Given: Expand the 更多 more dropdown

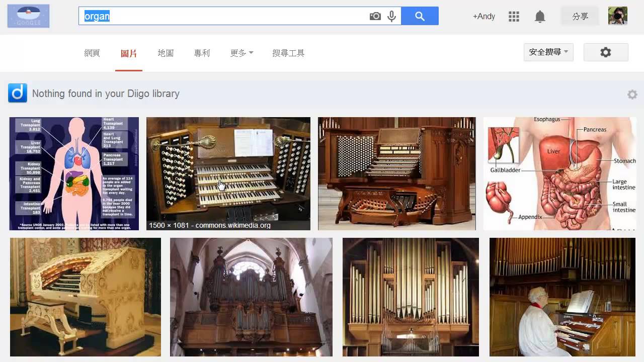Looking at the screenshot, I should pyautogui.click(x=242, y=53).
